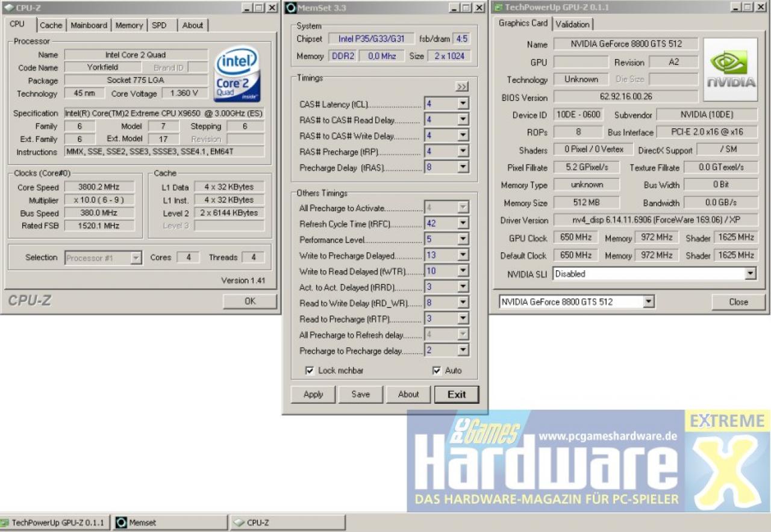This screenshot has height=532, width=771.
Task: Switch to the Cache tab in CPU-Z
Action: click(x=51, y=25)
